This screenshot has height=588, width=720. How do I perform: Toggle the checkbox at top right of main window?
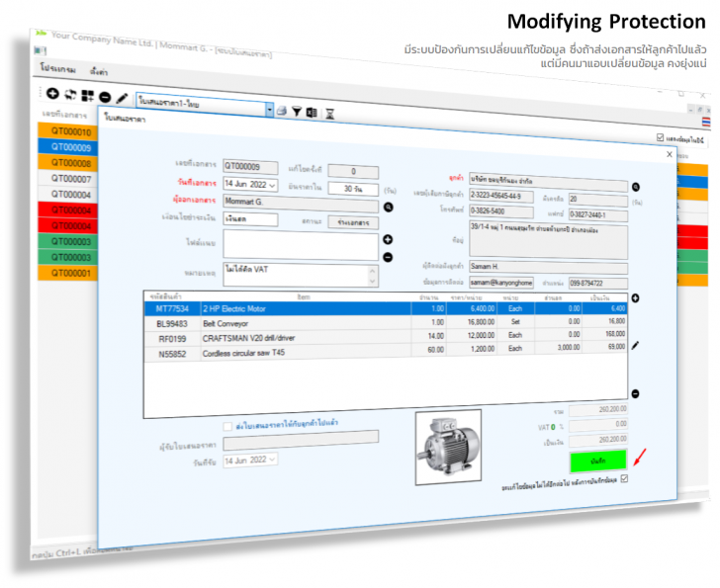pyautogui.click(x=660, y=137)
